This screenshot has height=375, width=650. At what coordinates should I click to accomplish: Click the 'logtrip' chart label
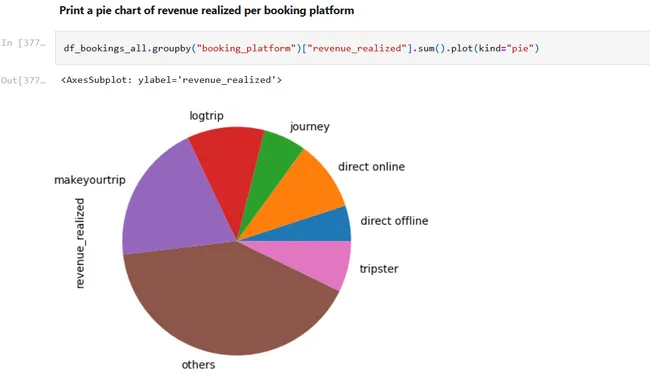coord(206,116)
